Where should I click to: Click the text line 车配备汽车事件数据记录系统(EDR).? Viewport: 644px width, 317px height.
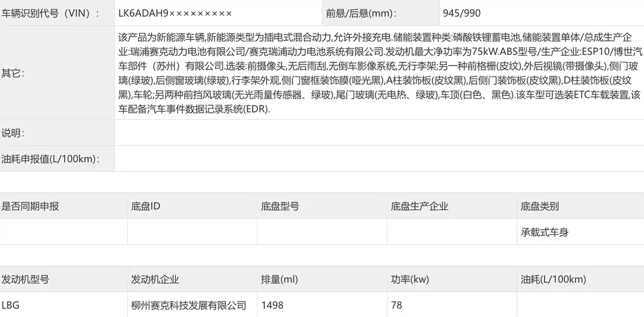click(x=194, y=109)
